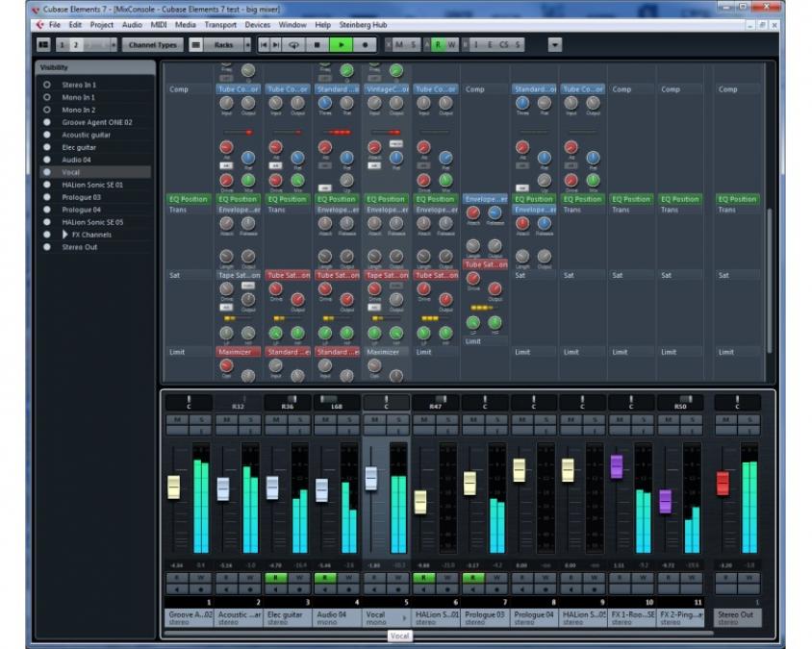Enable monitoring on Elec guitar channel

275,589
